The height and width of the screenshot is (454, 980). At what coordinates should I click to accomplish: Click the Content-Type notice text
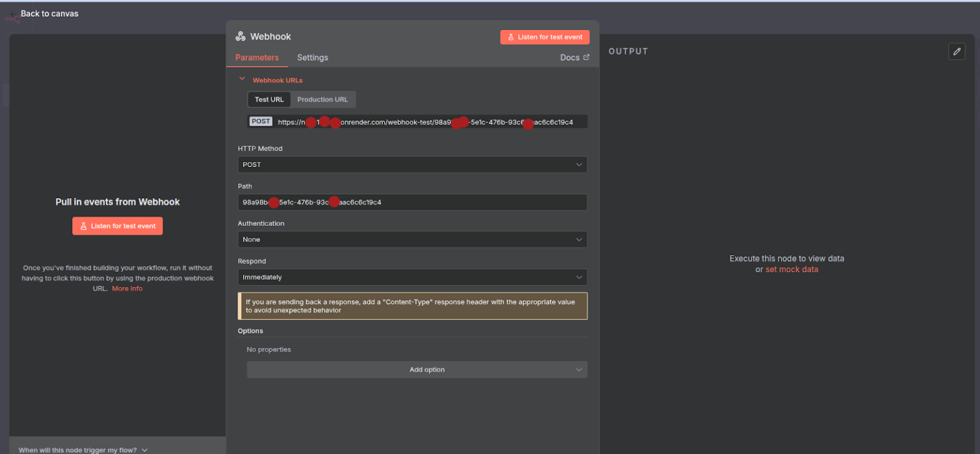[x=410, y=306]
